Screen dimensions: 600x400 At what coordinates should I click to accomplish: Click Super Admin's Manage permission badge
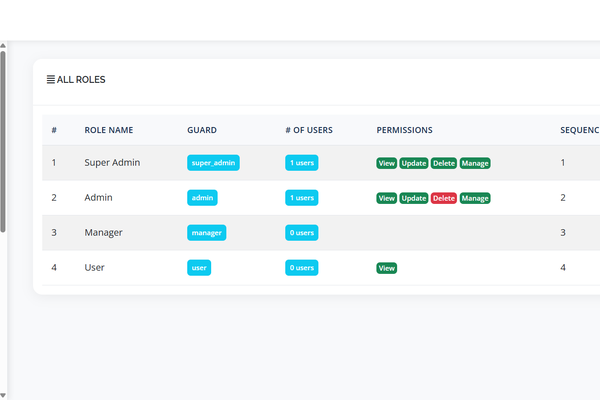point(475,163)
